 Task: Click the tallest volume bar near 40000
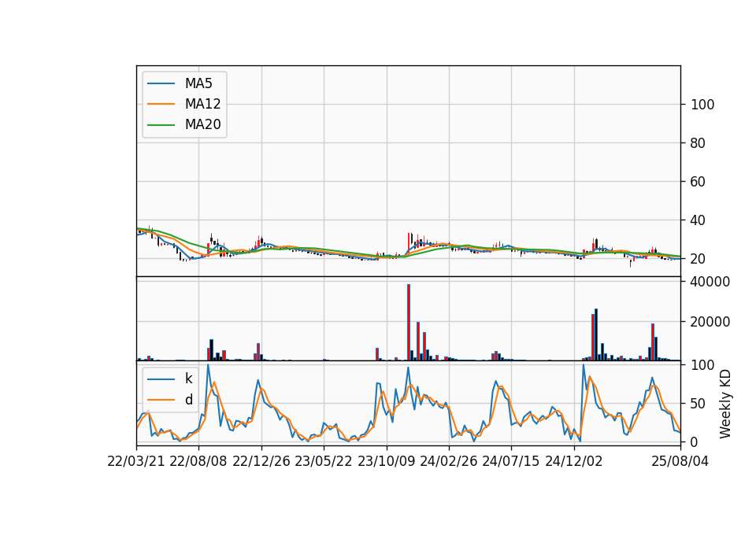coord(409,323)
